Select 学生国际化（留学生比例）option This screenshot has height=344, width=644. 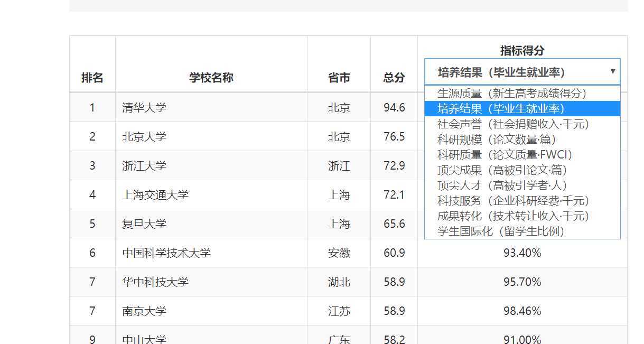point(522,231)
